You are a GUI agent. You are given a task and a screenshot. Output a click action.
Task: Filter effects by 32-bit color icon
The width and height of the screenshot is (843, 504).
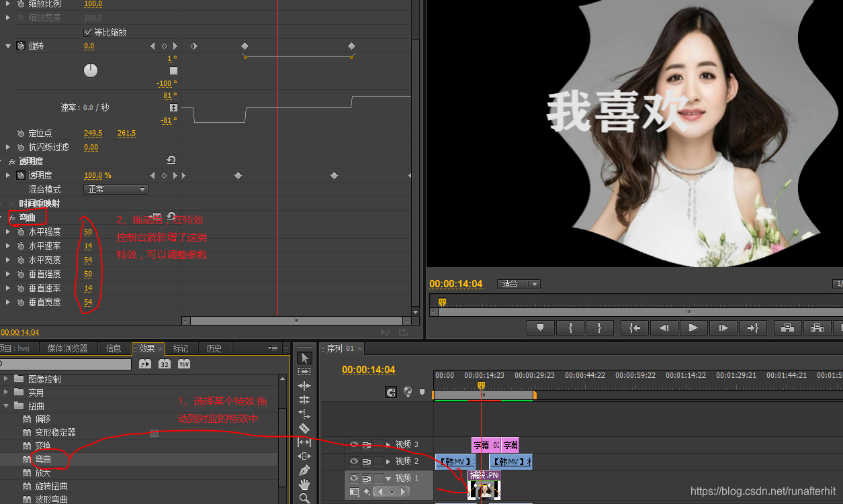(x=165, y=364)
